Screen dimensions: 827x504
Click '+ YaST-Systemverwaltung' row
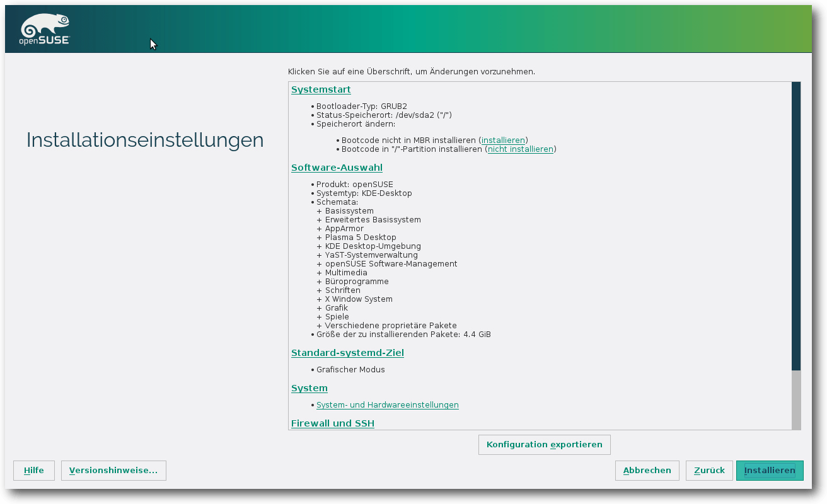click(x=367, y=255)
